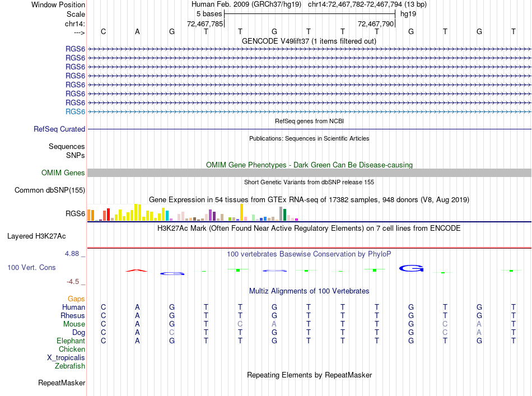The width and height of the screenshot is (532, 396).
Task: Click the hg19 label beside the scale bar
Action: tap(408, 14)
